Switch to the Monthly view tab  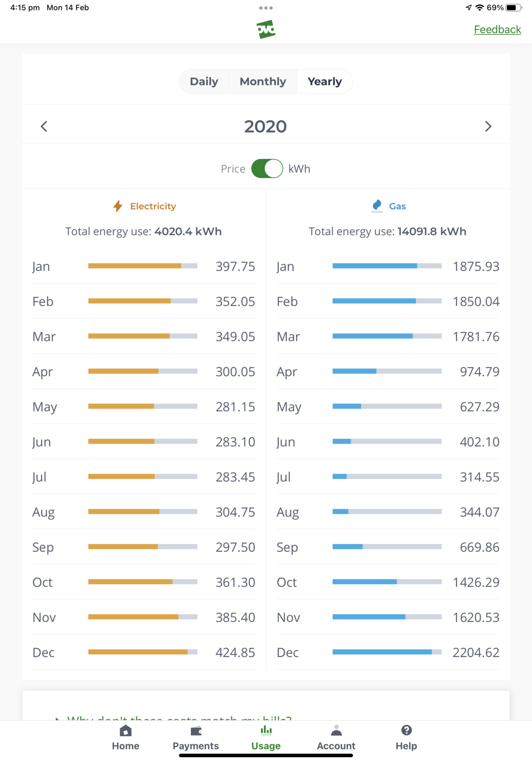coord(263,81)
